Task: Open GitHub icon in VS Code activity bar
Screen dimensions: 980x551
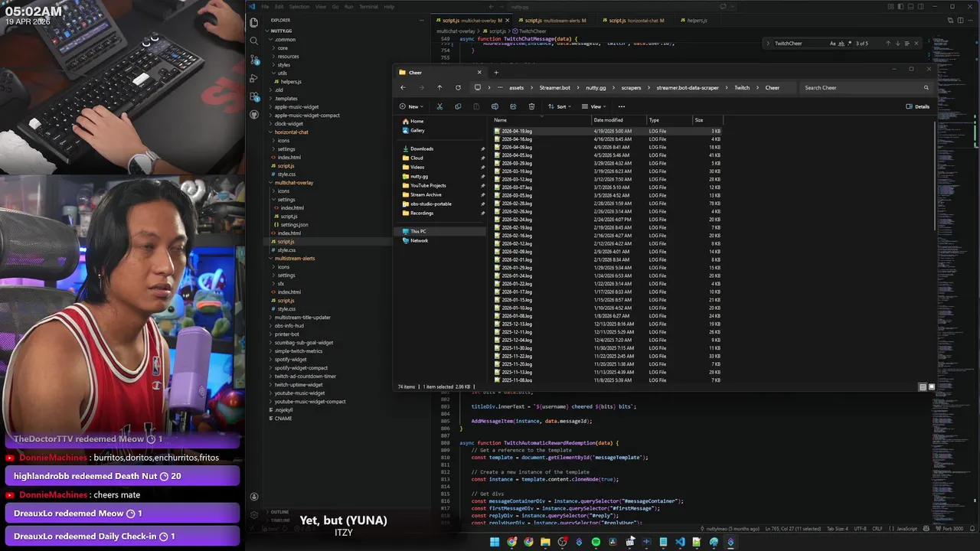Action: coord(254,116)
